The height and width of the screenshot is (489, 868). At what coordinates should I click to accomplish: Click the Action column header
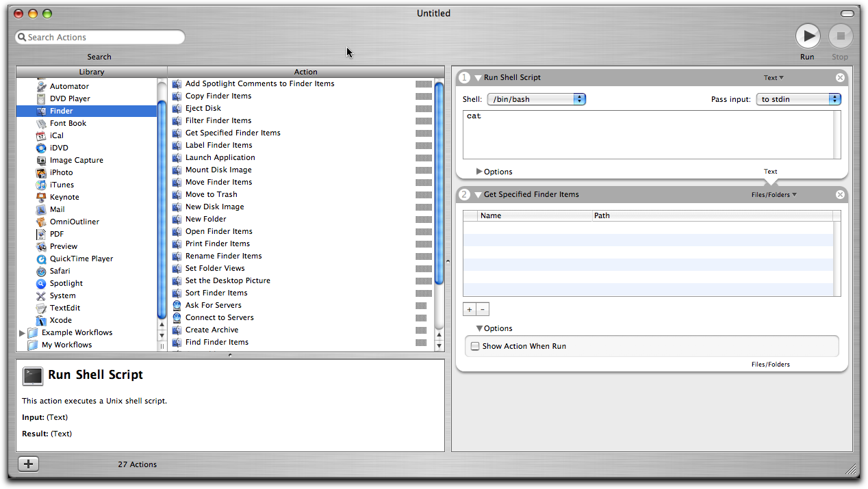(x=305, y=72)
